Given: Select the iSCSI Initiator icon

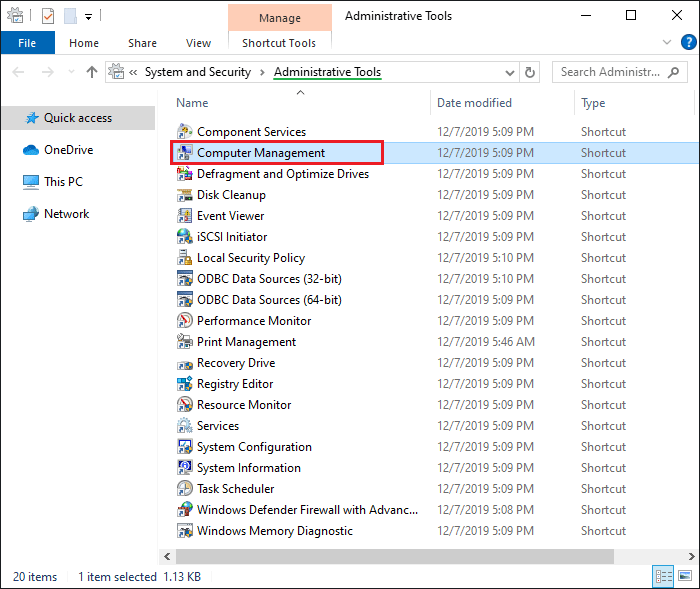Looking at the screenshot, I should coord(184,237).
